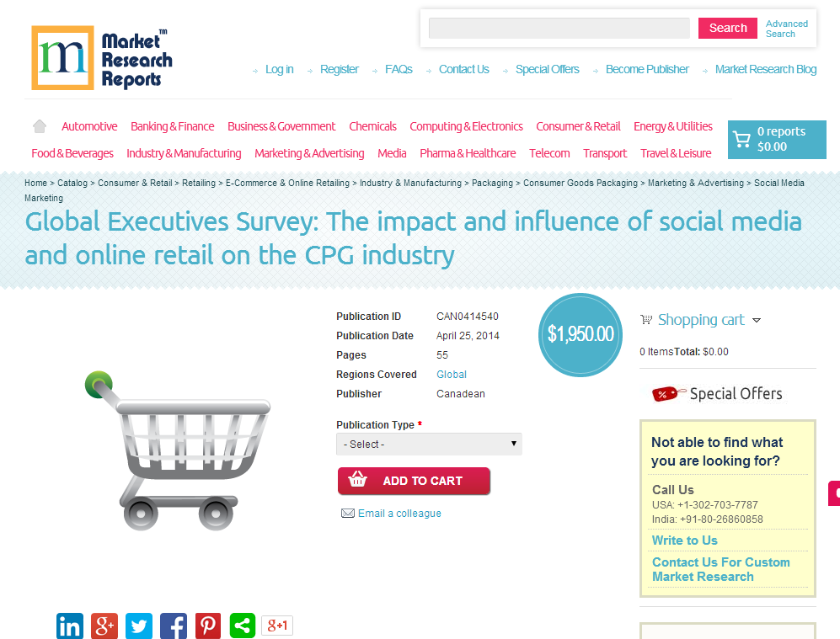Click the home icon in category navigation
Screen dimensions: 840x639
pyautogui.click(x=39, y=126)
